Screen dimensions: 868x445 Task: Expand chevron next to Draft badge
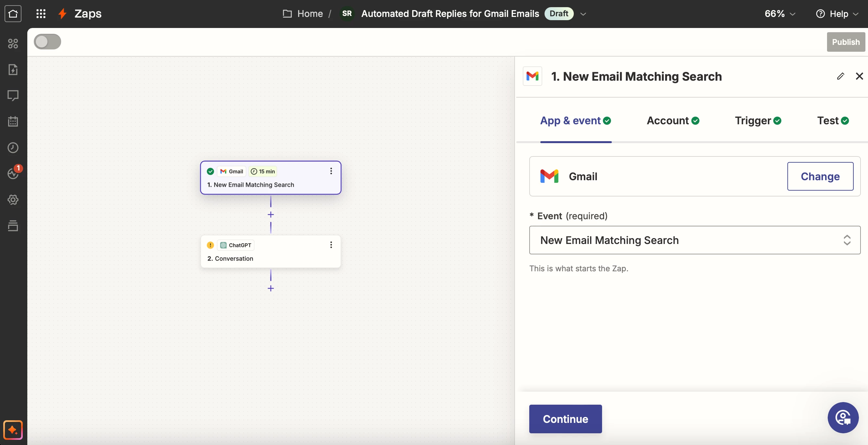(583, 14)
